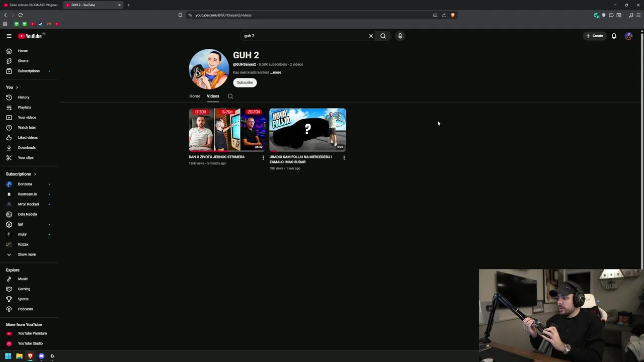Screen dimensions: 644x362
Task: Open the notifications bell
Action: point(614,36)
